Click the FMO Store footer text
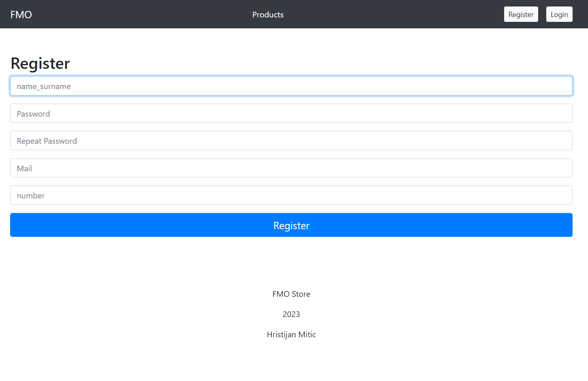Screen dimensions: 588x381 pos(291,294)
